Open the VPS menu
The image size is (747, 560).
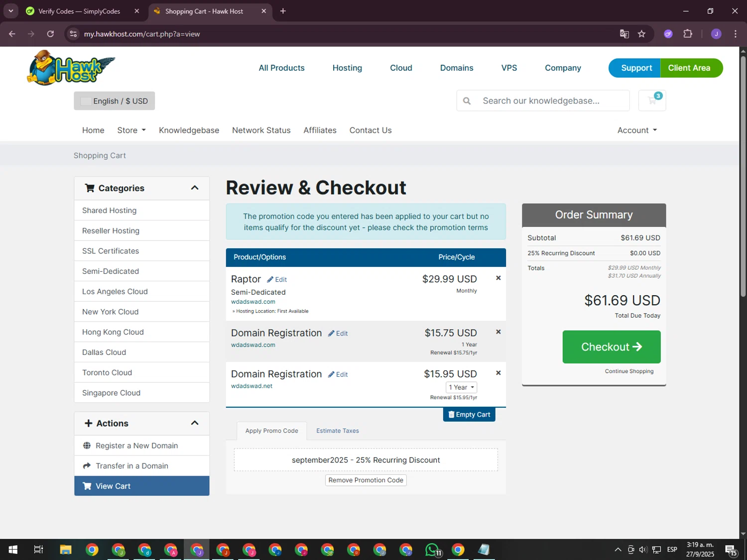pyautogui.click(x=509, y=68)
